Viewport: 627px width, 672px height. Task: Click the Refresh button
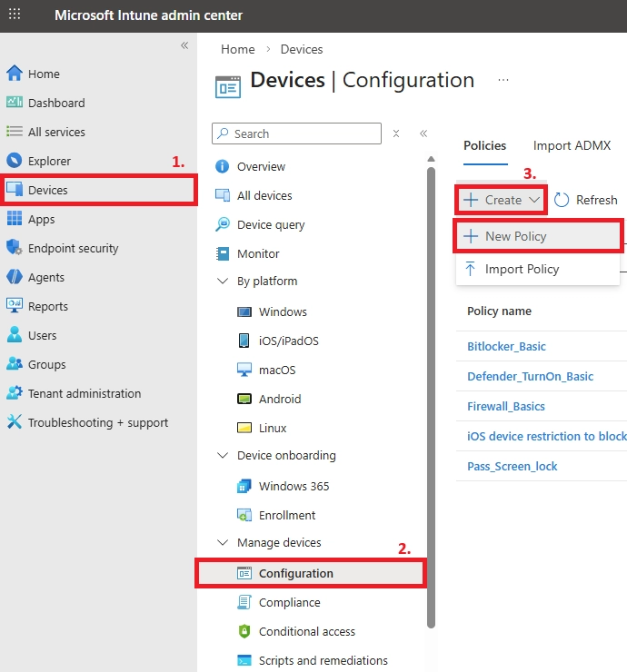(x=585, y=200)
